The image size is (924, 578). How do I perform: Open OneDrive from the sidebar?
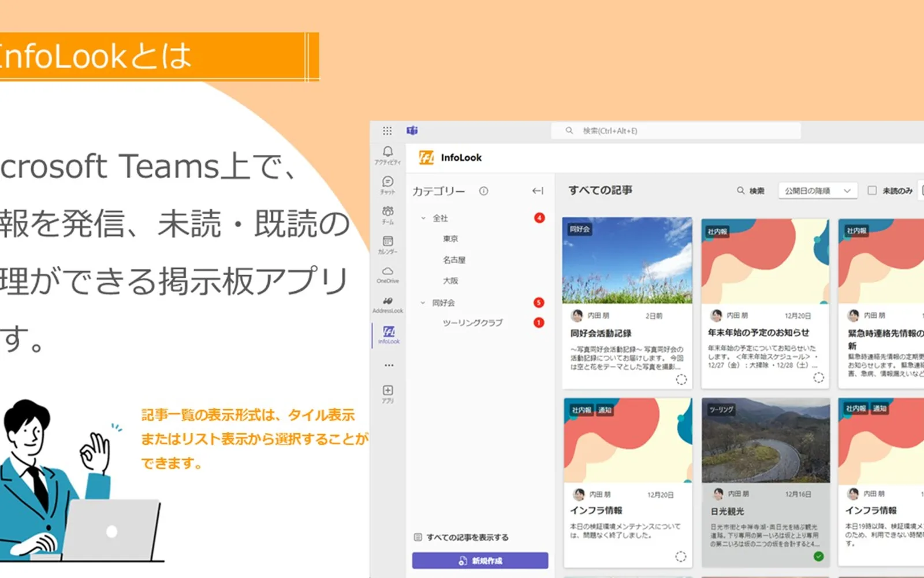tap(388, 275)
